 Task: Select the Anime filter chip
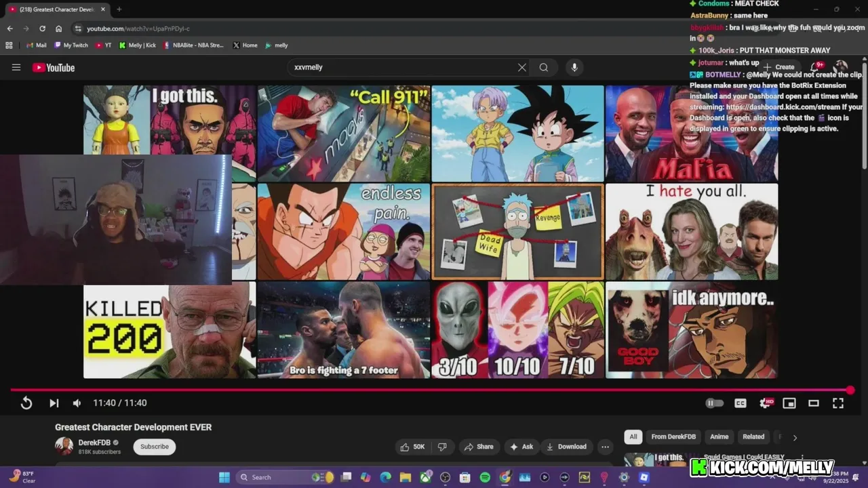719,436
